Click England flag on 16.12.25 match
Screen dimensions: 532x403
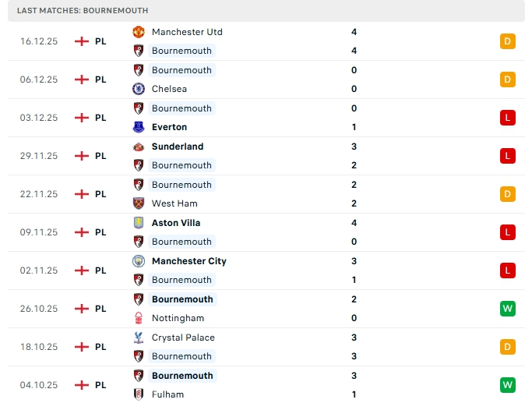(x=82, y=41)
